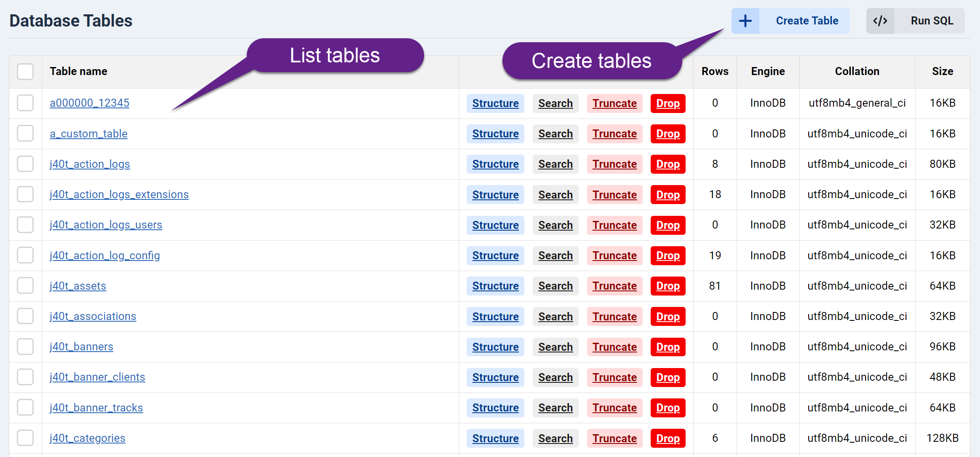Select the j40t_action_logs row checkbox

pyautogui.click(x=25, y=164)
